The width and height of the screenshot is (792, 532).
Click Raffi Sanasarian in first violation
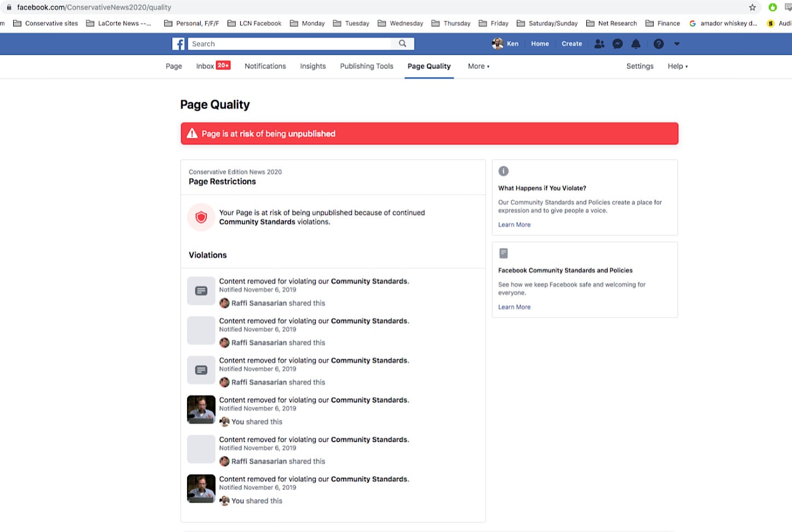[259, 303]
